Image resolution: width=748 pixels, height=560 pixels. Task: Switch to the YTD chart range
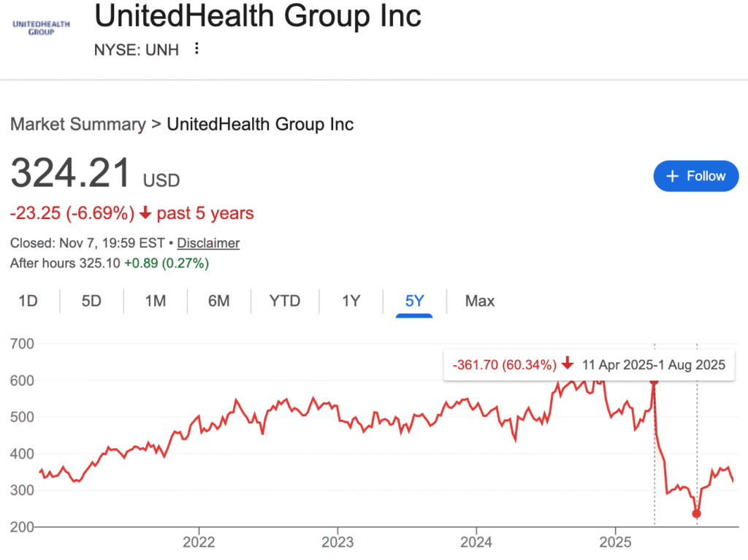[x=284, y=301]
